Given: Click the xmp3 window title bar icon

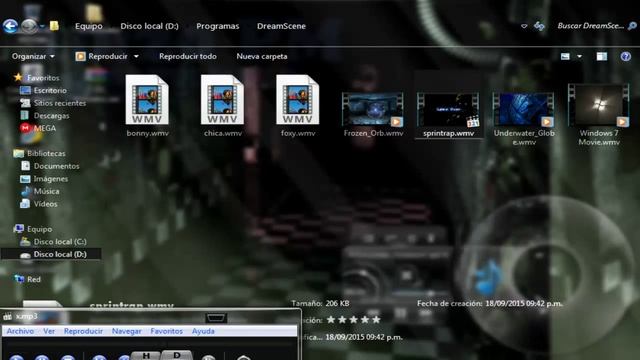Looking at the screenshot, I should pyautogui.click(x=7, y=316).
